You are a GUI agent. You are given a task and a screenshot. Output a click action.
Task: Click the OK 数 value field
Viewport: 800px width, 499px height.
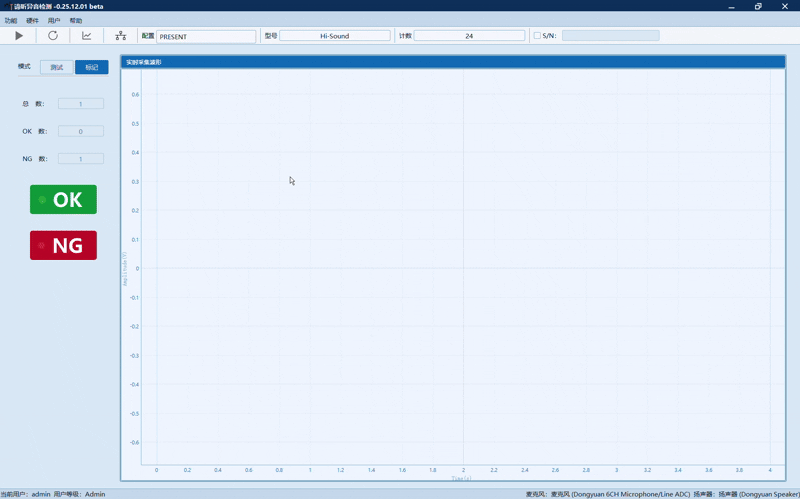coord(81,132)
